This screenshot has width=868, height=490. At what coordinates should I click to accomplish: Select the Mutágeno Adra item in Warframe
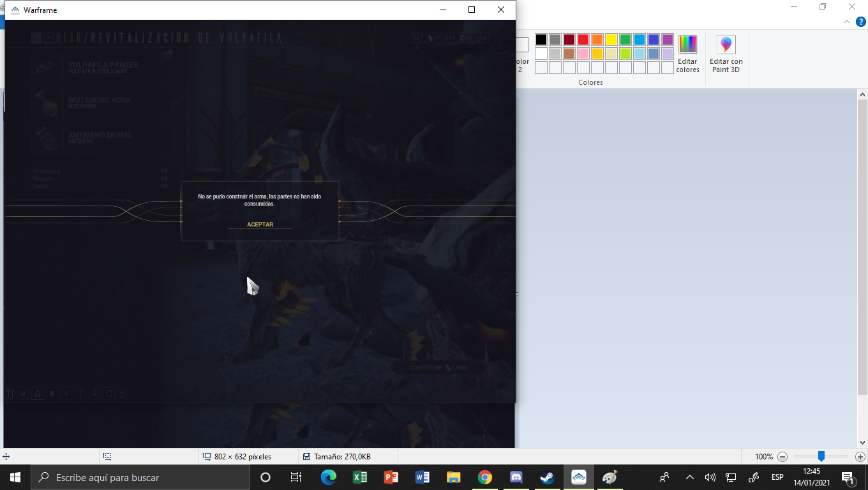[x=102, y=103]
